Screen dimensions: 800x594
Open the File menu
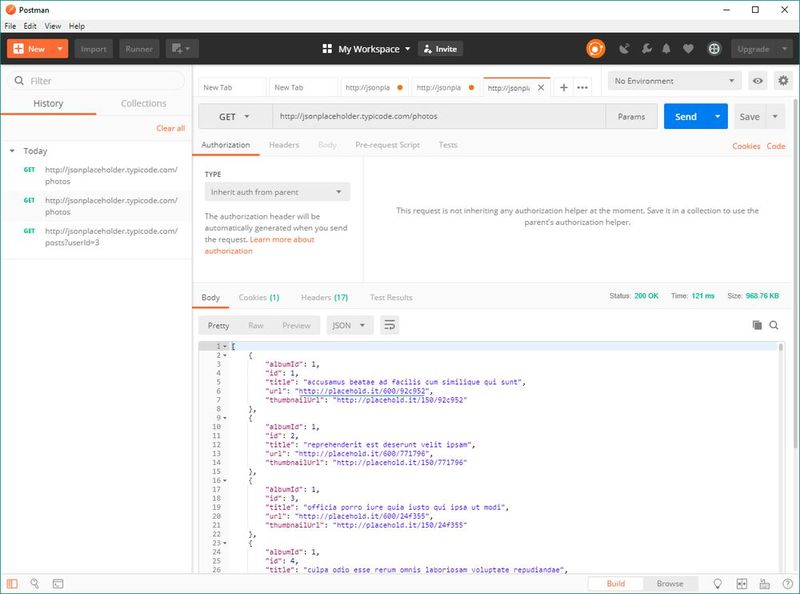10,26
